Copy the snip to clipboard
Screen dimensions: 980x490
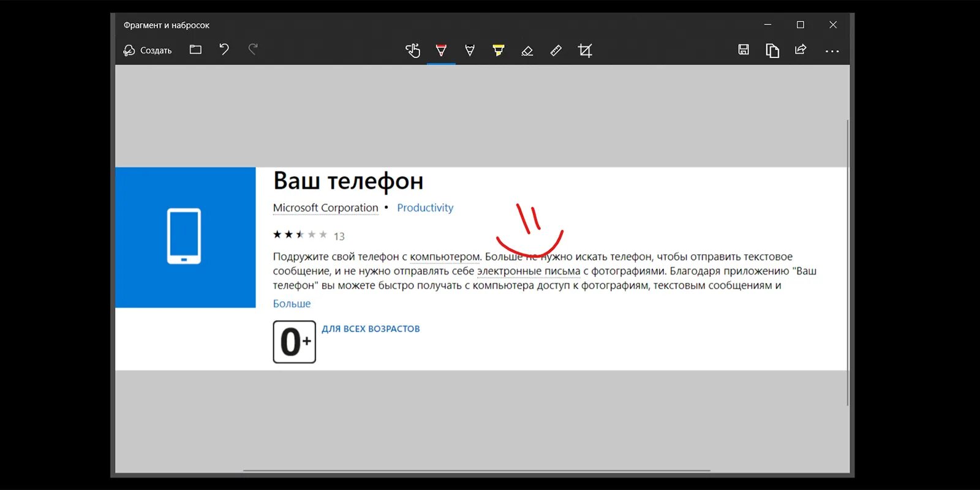click(x=772, y=50)
